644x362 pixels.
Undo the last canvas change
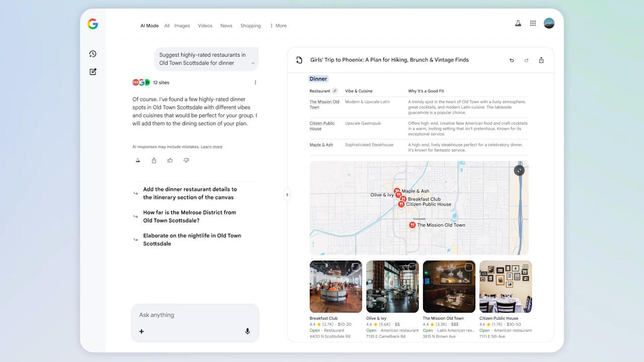tap(512, 60)
